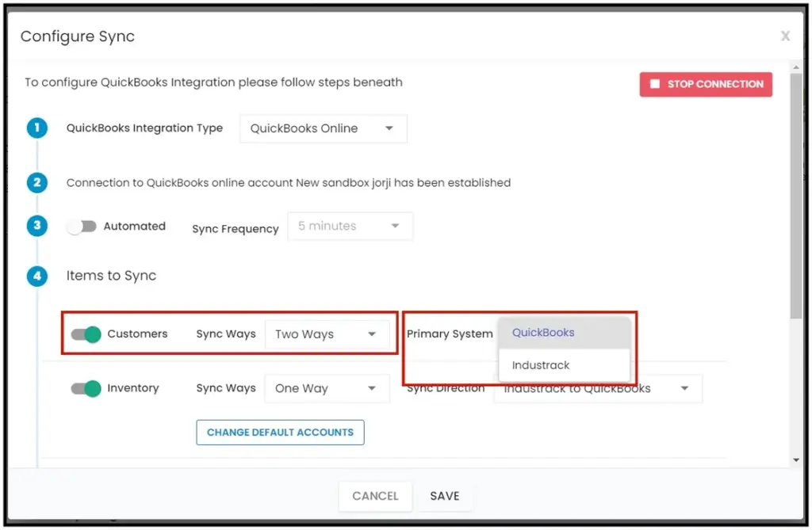Viewport: 812px width, 530px height.
Task: Close the Configure Sync dialog with X
Action: (785, 36)
